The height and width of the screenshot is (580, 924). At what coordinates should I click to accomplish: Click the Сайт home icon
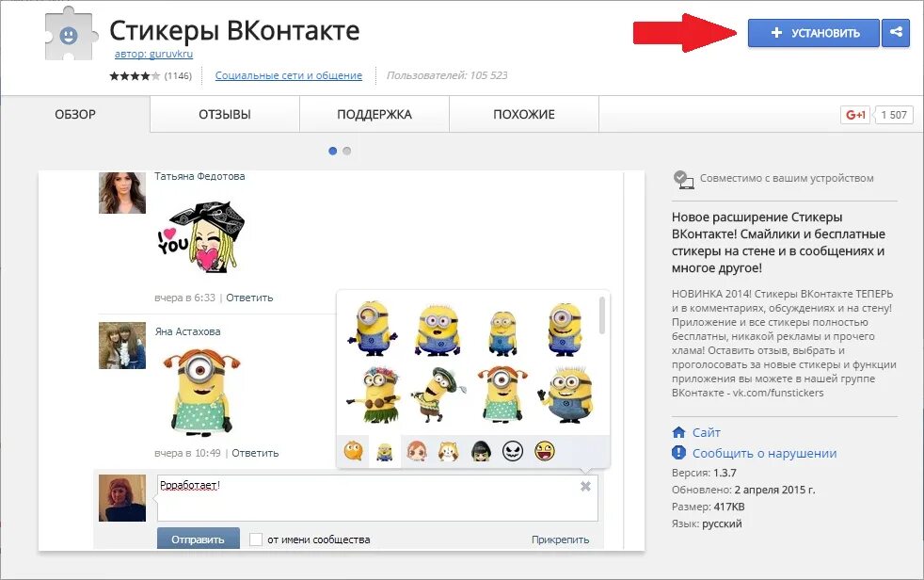point(678,432)
